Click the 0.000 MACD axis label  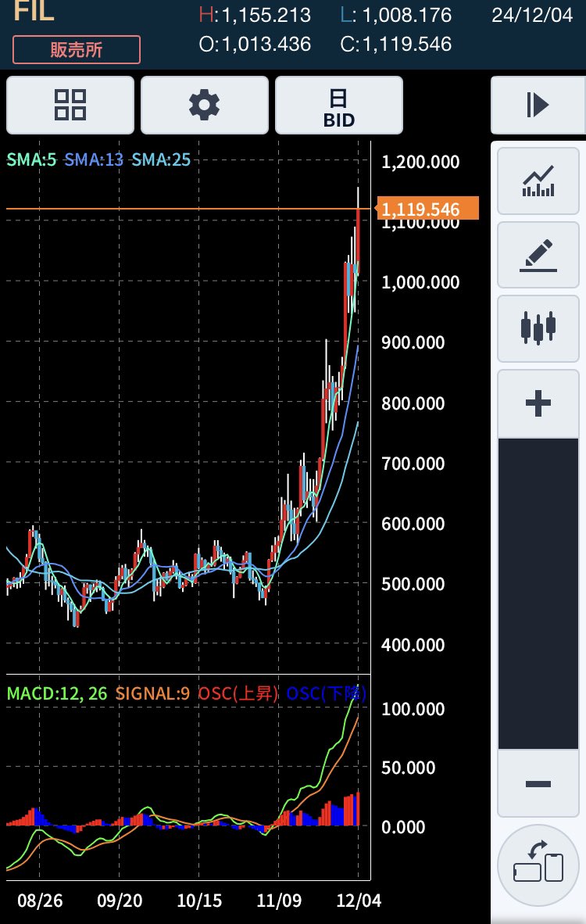pos(403,827)
